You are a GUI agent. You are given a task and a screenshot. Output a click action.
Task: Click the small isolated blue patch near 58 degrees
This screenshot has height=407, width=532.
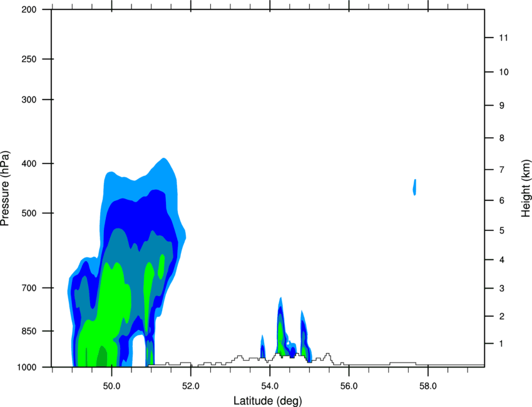pos(414,187)
